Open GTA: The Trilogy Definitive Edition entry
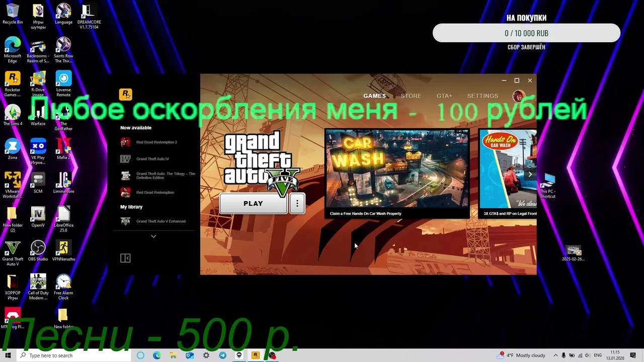The height and width of the screenshot is (362, 644). click(158, 175)
